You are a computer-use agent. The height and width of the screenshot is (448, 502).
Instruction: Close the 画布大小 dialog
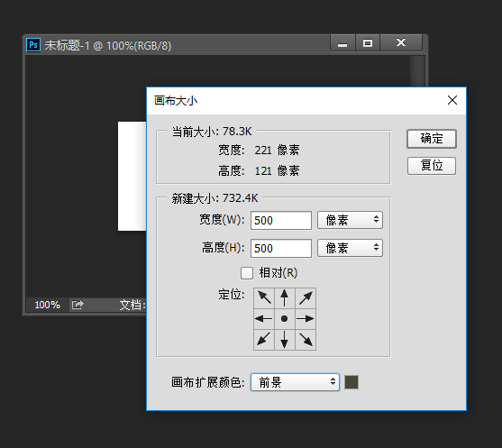click(x=452, y=100)
